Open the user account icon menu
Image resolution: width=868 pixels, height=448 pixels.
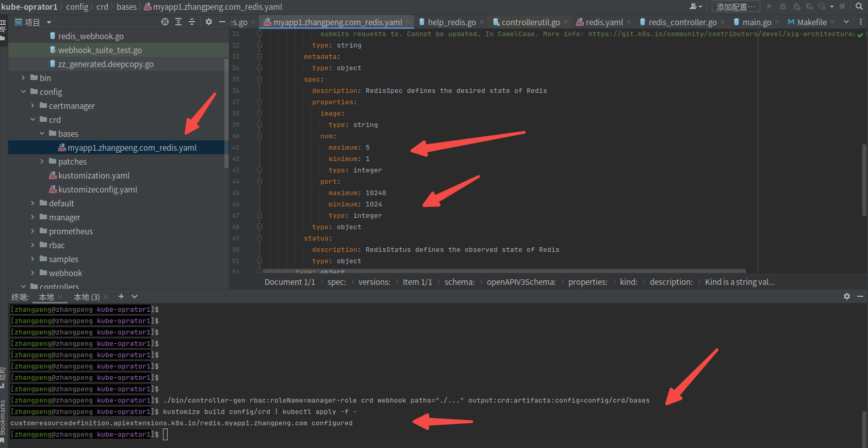click(x=695, y=7)
